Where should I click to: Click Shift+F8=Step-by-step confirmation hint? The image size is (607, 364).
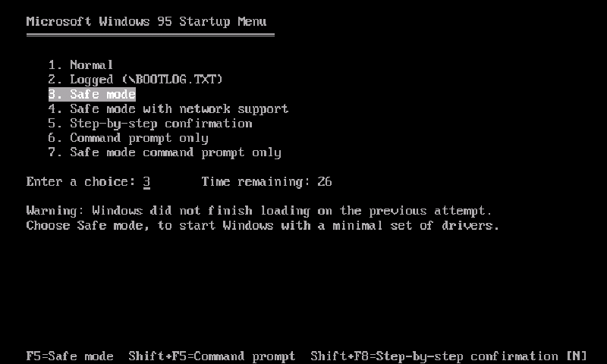point(434,356)
